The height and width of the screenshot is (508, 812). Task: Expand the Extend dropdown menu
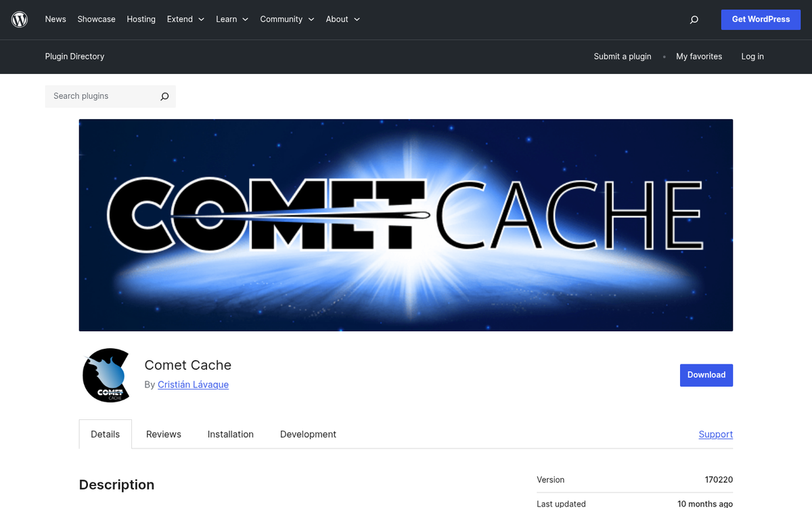coord(185,19)
